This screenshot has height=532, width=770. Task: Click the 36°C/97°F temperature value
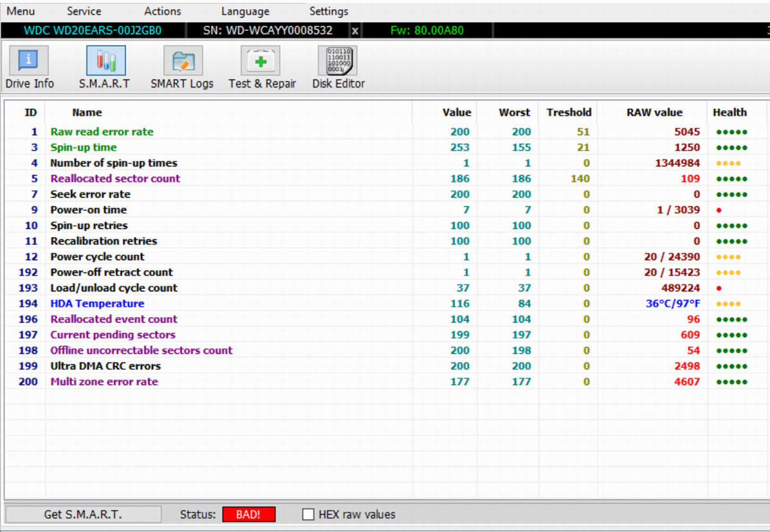tap(673, 304)
